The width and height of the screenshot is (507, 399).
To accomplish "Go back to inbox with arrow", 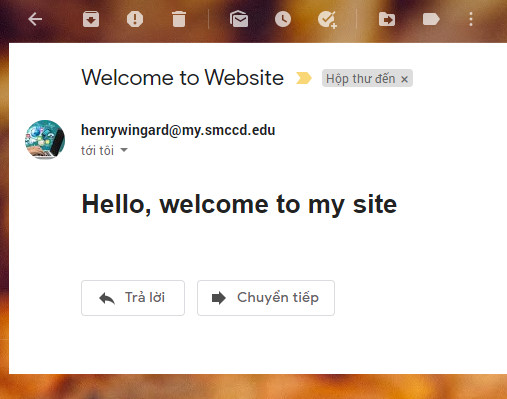I will point(35,19).
